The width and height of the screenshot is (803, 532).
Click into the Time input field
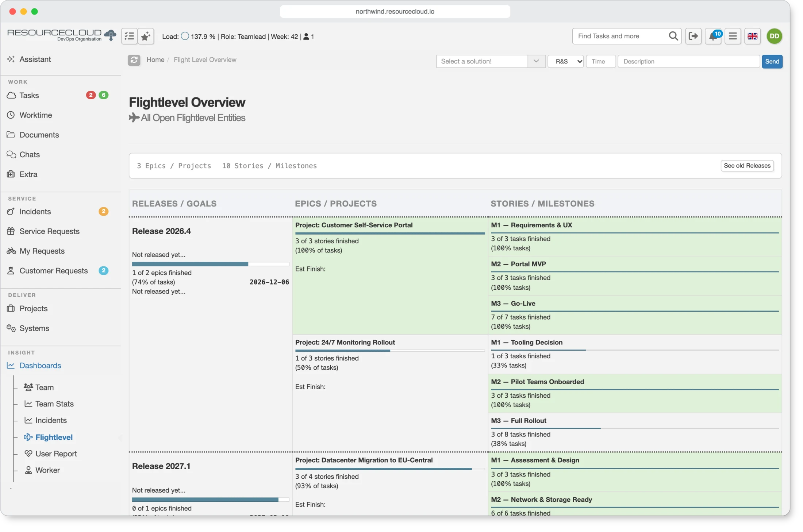[x=601, y=61]
